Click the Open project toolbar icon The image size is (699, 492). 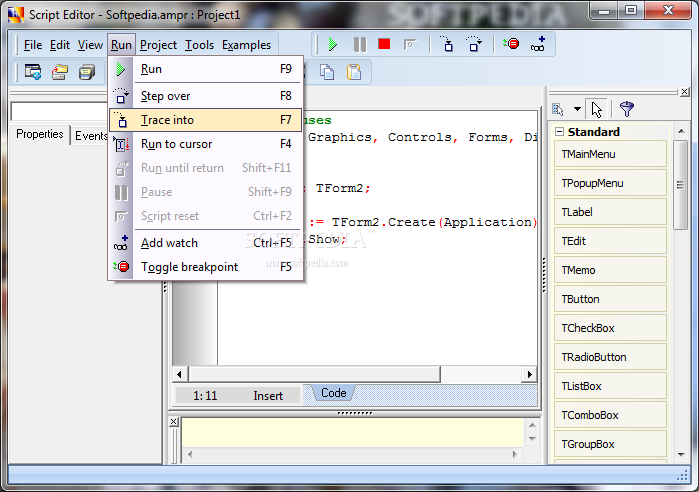60,72
